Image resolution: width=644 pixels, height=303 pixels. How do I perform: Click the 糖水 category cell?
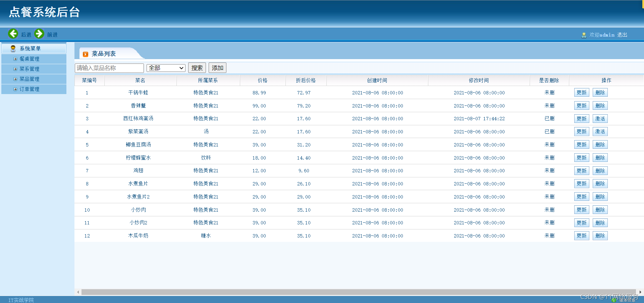tap(206, 236)
